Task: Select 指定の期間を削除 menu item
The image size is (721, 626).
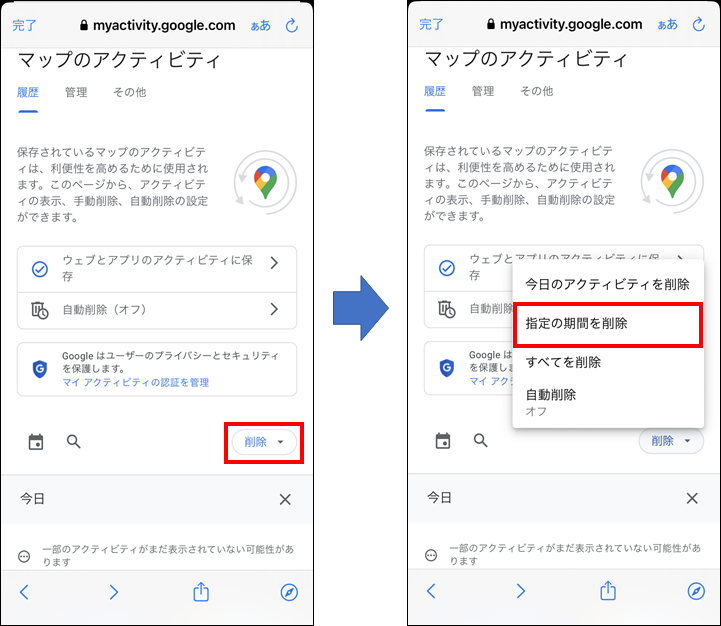Action: point(607,324)
